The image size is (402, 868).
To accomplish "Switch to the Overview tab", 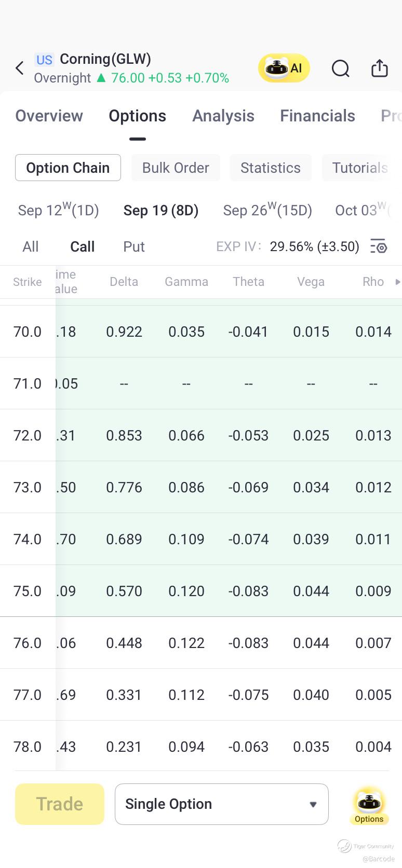I will tap(49, 116).
